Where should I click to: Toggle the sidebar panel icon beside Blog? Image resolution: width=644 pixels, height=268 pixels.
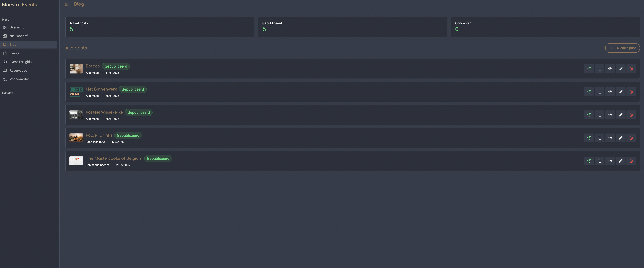[67, 4]
